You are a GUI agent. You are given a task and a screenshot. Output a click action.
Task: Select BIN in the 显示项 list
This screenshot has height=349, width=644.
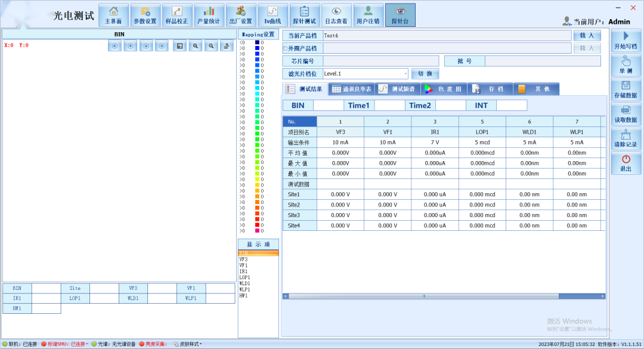coord(258,253)
